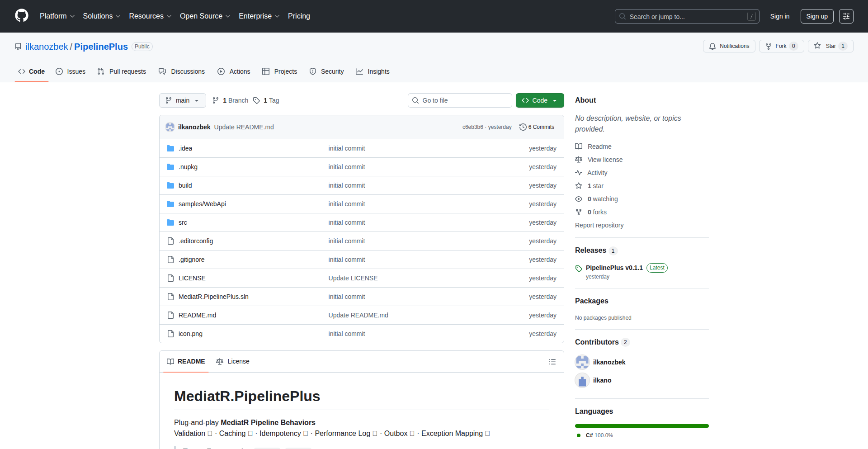Switch to the Code tab

(32, 71)
